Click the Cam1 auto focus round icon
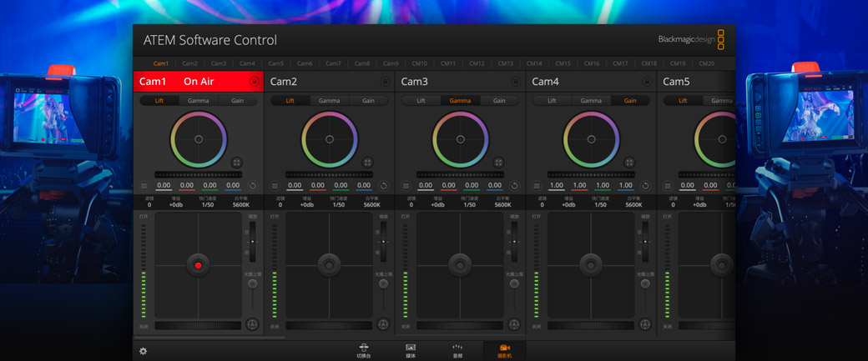 pyautogui.click(x=252, y=324)
